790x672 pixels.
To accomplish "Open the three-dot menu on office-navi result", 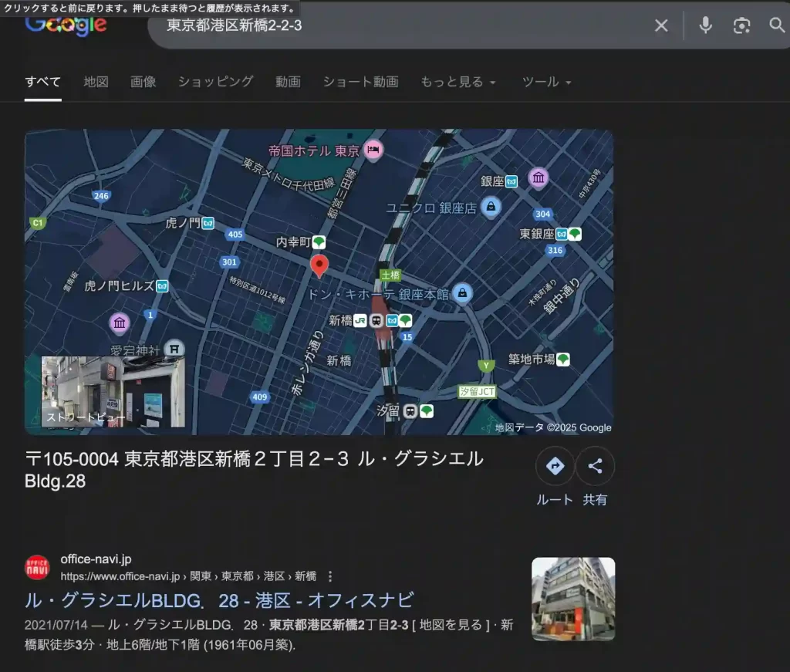I will coord(330,576).
